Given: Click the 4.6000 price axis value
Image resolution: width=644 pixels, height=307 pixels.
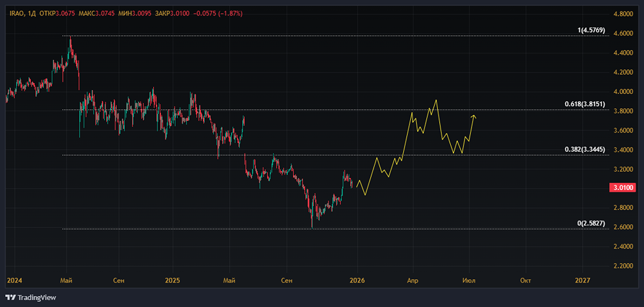Looking at the screenshot, I should tap(622, 33).
